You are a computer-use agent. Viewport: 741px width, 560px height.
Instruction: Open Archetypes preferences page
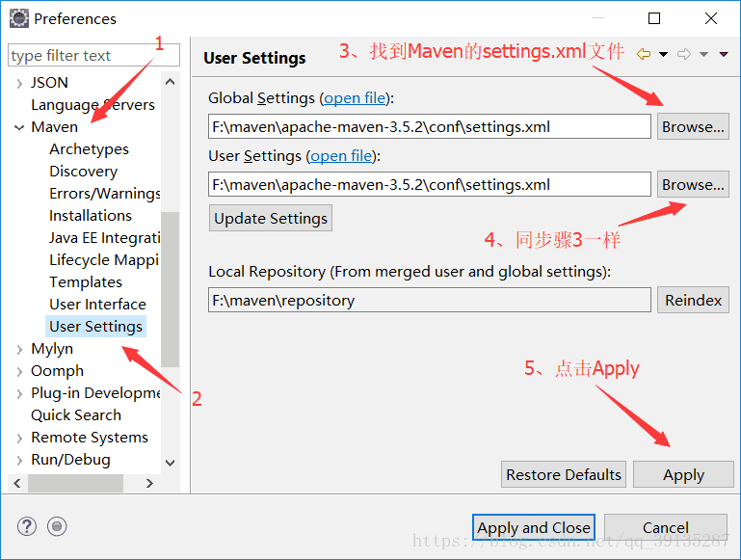click(x=89, y=149)
